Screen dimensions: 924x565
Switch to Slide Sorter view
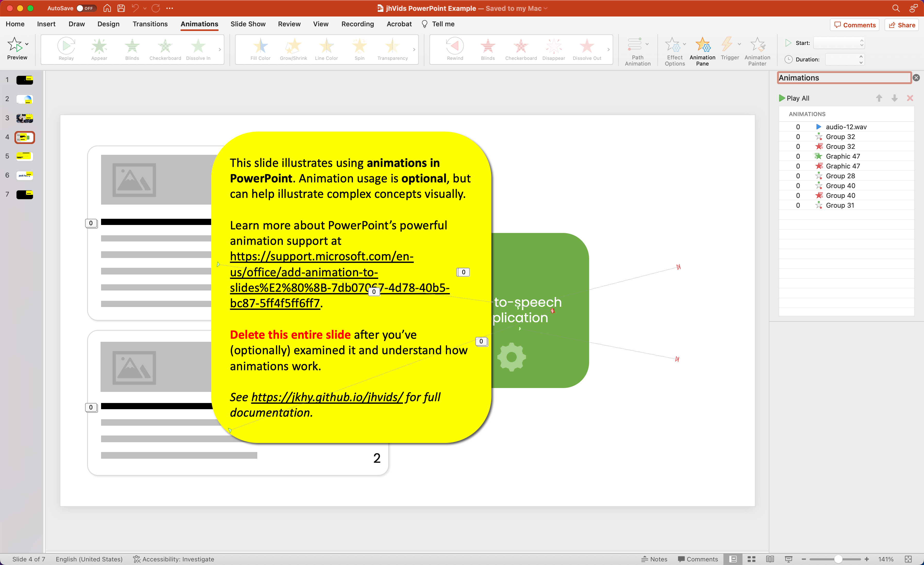pos(751,559)
